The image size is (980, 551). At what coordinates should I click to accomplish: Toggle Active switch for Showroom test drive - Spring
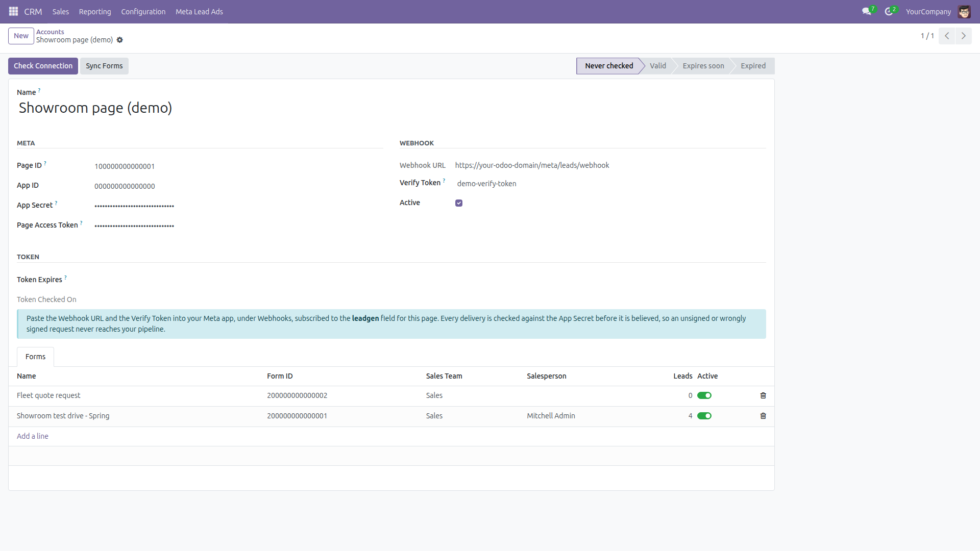tap(704, 416)
